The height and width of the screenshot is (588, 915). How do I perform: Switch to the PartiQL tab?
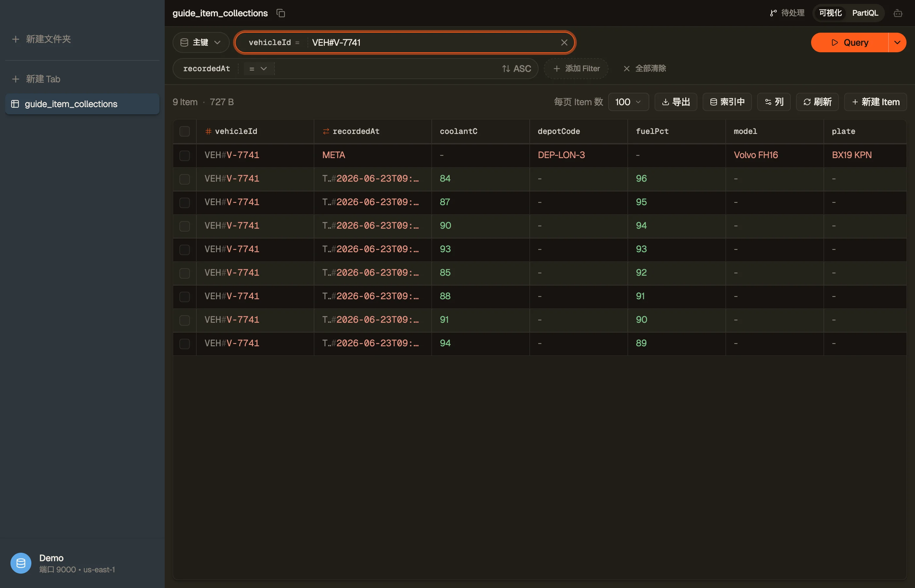pos(865,13)
